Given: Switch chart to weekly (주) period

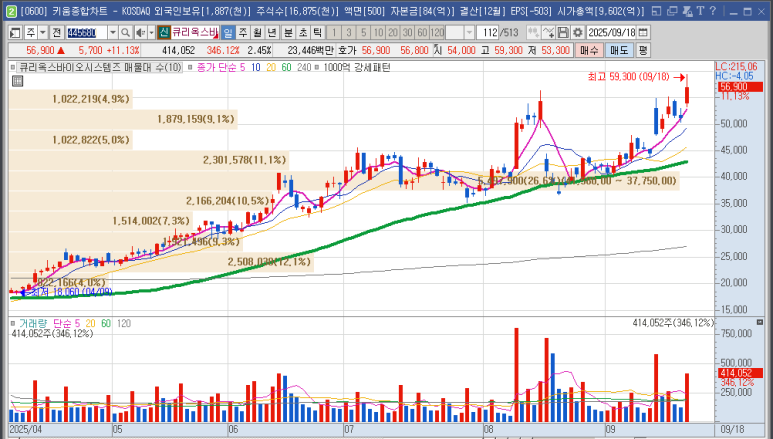Looking at the screenshot, I should [x=243, y=32].
